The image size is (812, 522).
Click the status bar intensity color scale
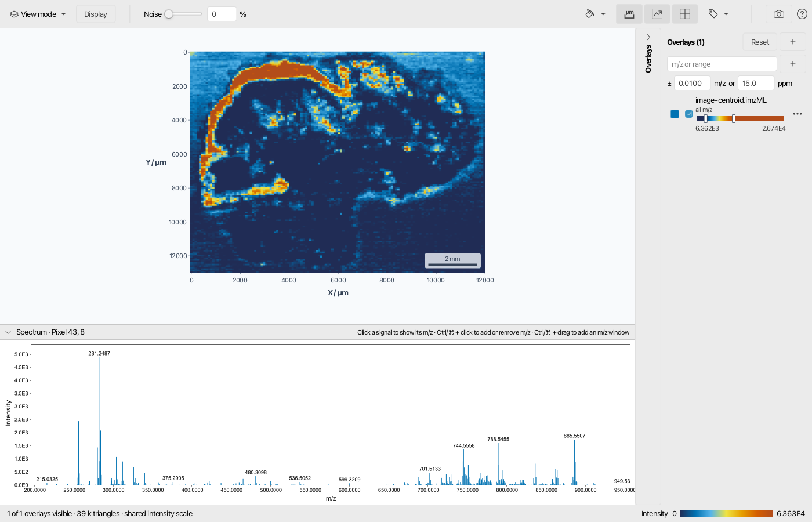coord(726,513)
